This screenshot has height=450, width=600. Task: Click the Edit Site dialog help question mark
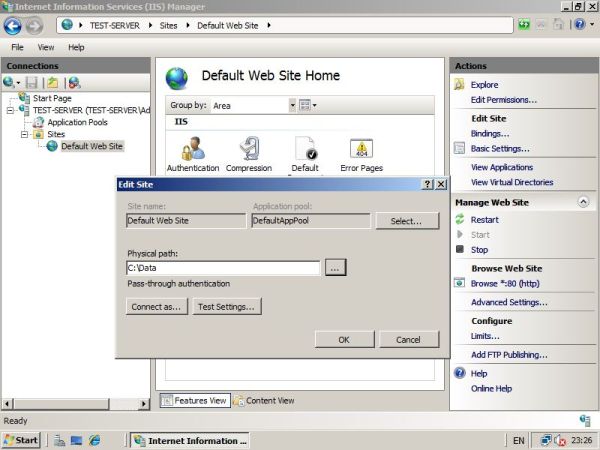pyautogui.click(x=427, y=184)
